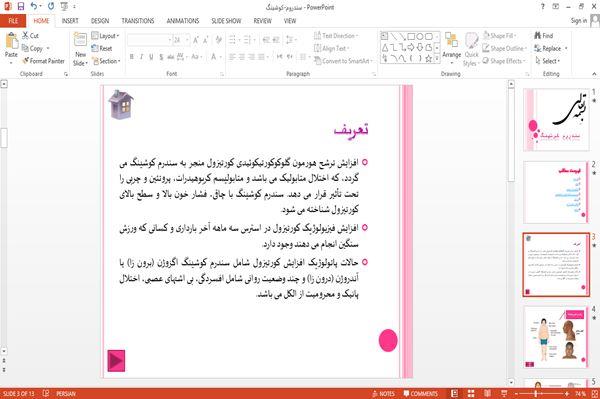
Task: Open the TRANSITIONS tab
Action: [x=138, y=21]
